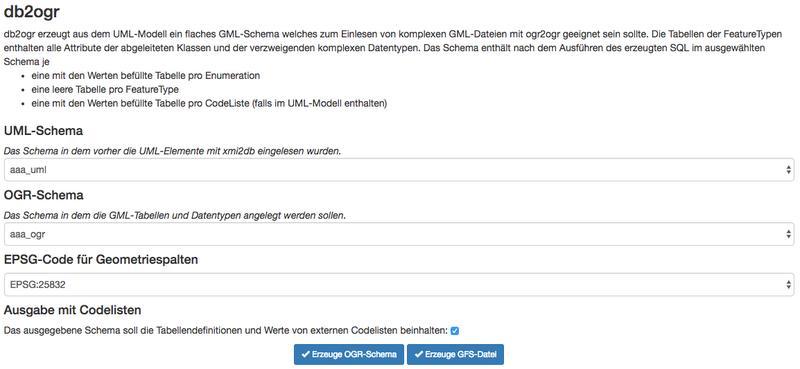Click the checkmark icon on Erzeuge OGR-Schema

305,355
